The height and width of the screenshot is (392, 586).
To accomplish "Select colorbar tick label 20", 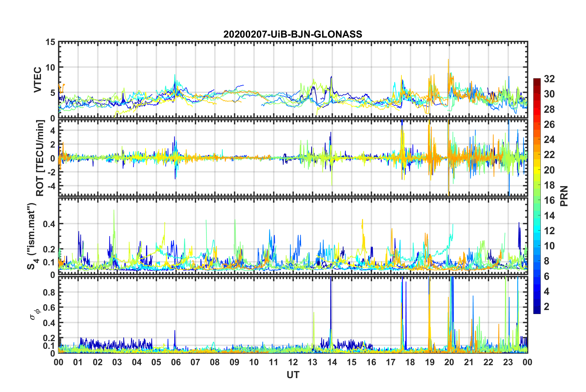I will coord(549,170).
